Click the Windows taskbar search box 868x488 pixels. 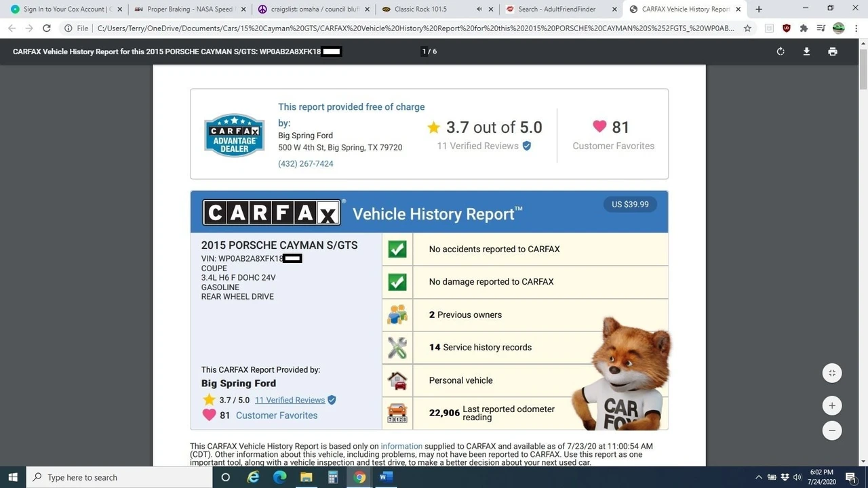point(119,477)
